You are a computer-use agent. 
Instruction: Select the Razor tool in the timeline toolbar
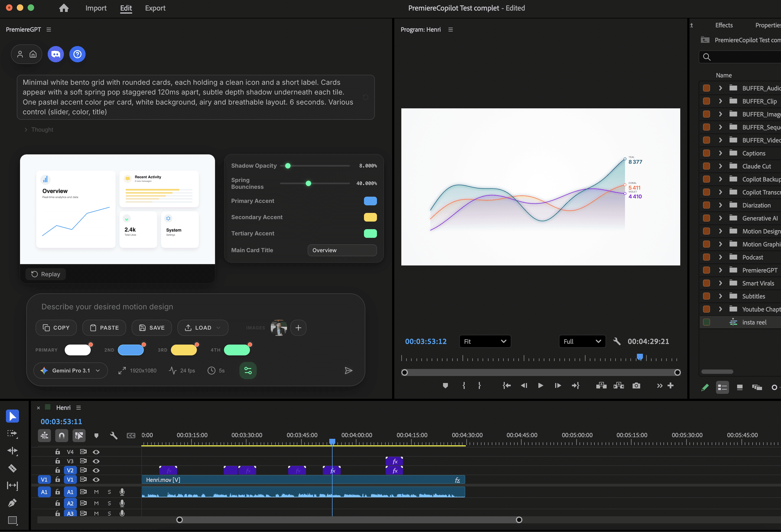tap(12, 468)
